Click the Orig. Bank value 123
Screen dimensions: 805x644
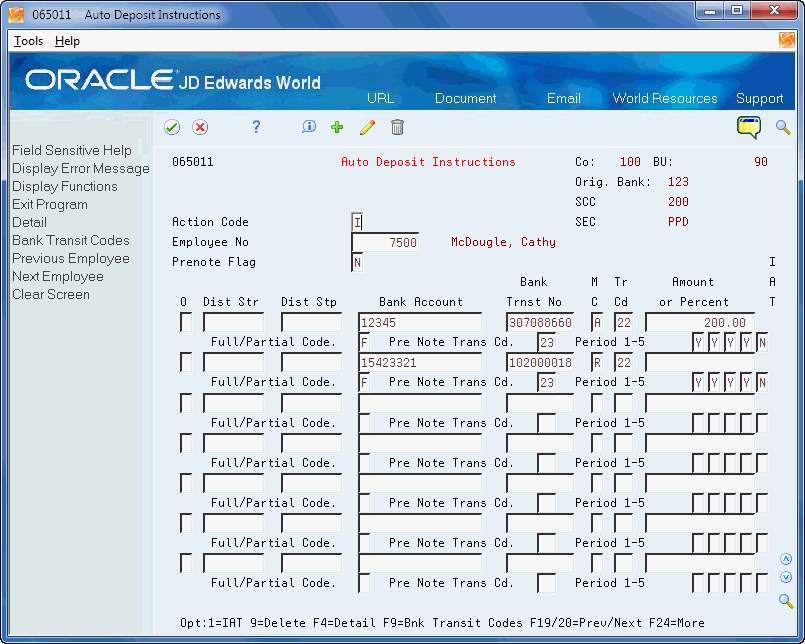[678, 182]
